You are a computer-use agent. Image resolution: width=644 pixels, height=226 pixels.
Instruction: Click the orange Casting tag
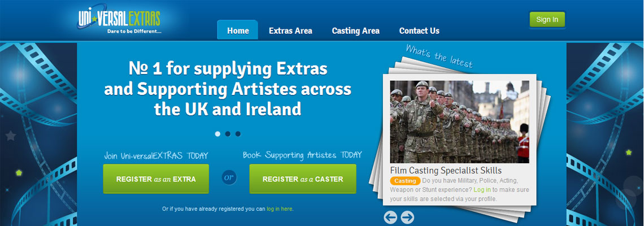coord(405,181)
